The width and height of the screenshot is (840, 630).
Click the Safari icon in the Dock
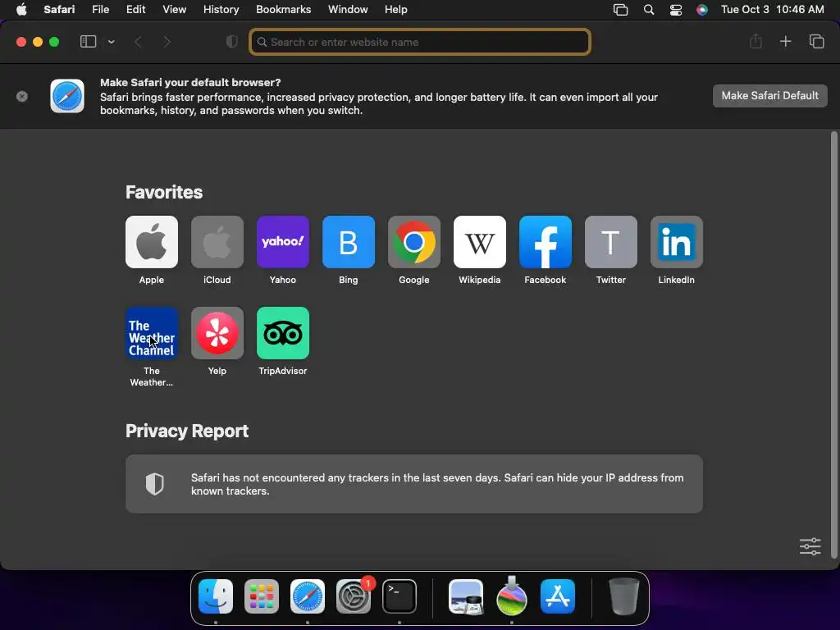tap(308, 596)
